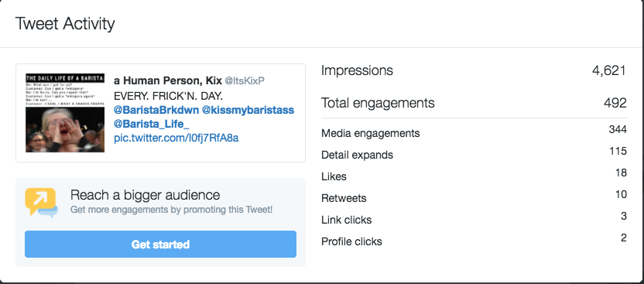This screenshot has height=284, width=644.
Task: Open the pic.twitter.com/I0fj7RfA8a link
Action: click(176, 138)
